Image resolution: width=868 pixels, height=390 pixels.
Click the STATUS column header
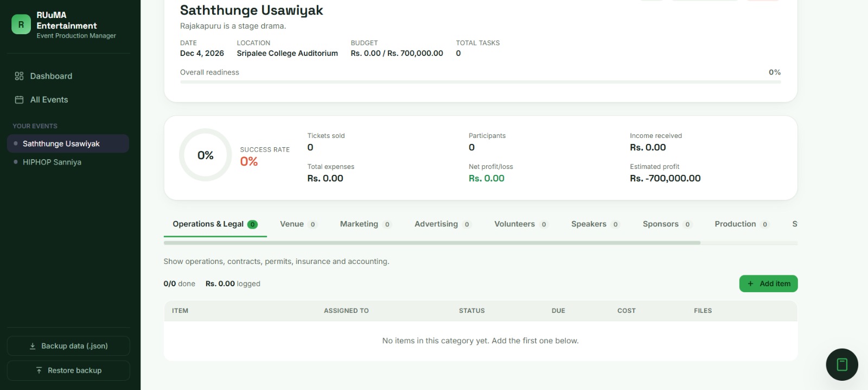point(472,311)
